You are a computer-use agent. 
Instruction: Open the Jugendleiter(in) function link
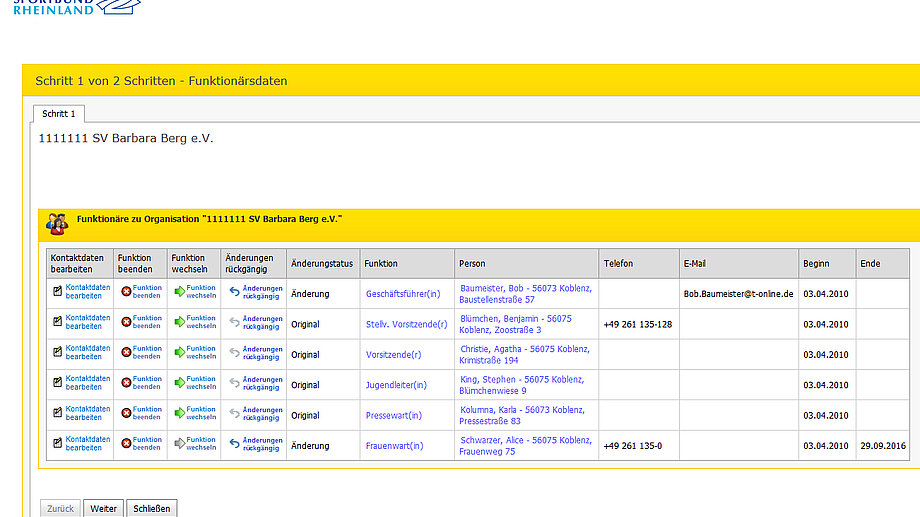396,385
